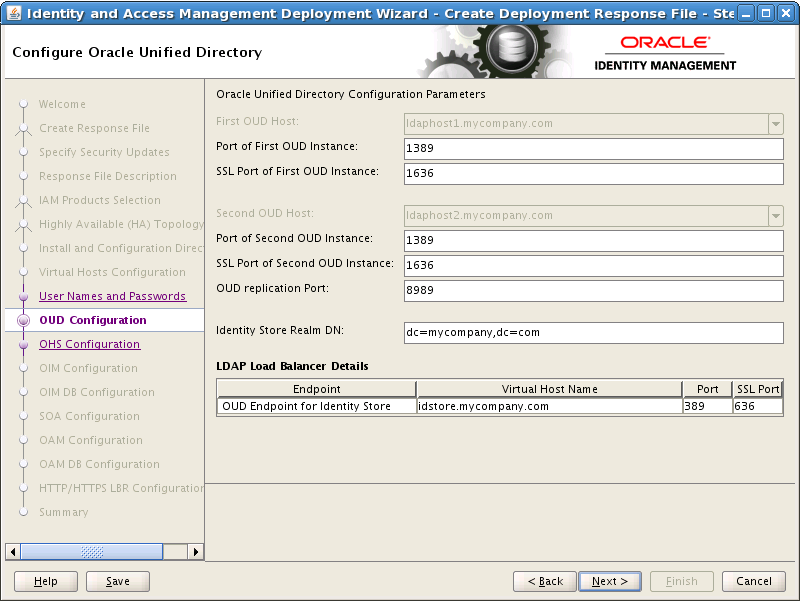Viewport: 800px width, 601px height.
Task: Proceed with the Next button
Action: coord(610,581)
